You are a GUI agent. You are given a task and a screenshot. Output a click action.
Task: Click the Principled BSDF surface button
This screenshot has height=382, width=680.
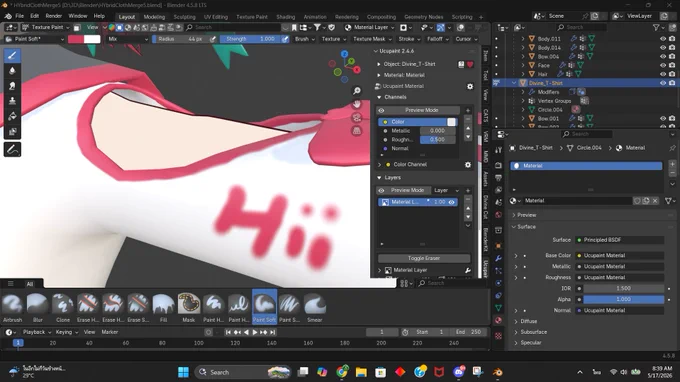(620, 240)
